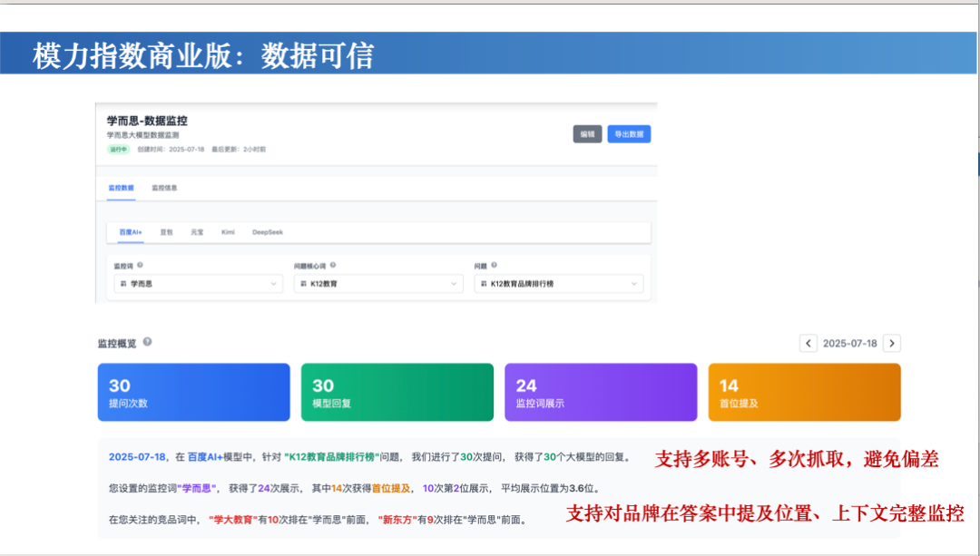Click green "K12教育品牌排行榜" text in summary
This screenshot has width=980, height=556.
[x=331, y=457]
